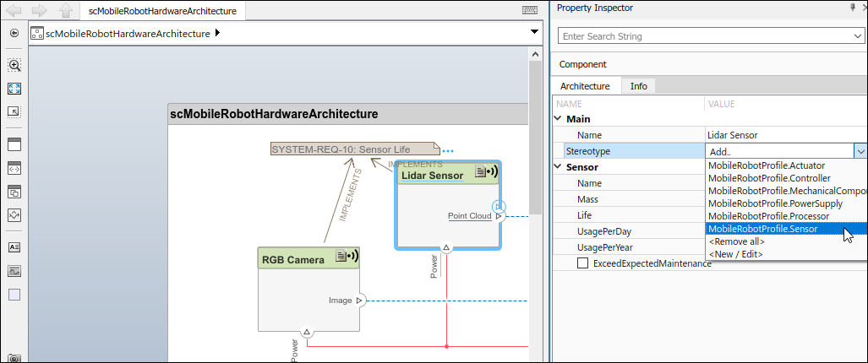Click the SYSTEM-REQ-10 Sensor Life requirement link

[341, 149]
